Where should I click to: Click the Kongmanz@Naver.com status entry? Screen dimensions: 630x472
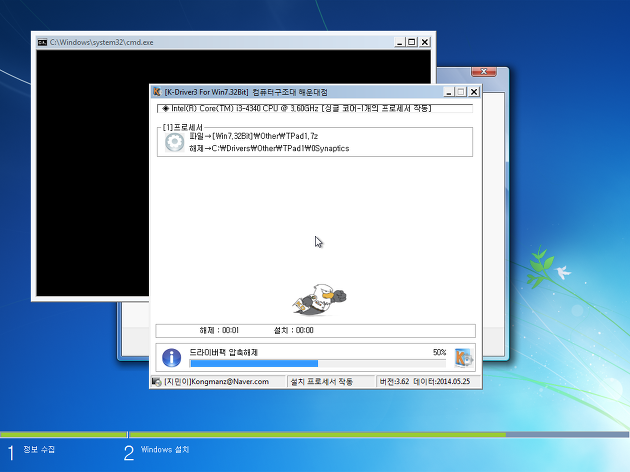coord(217,382)
